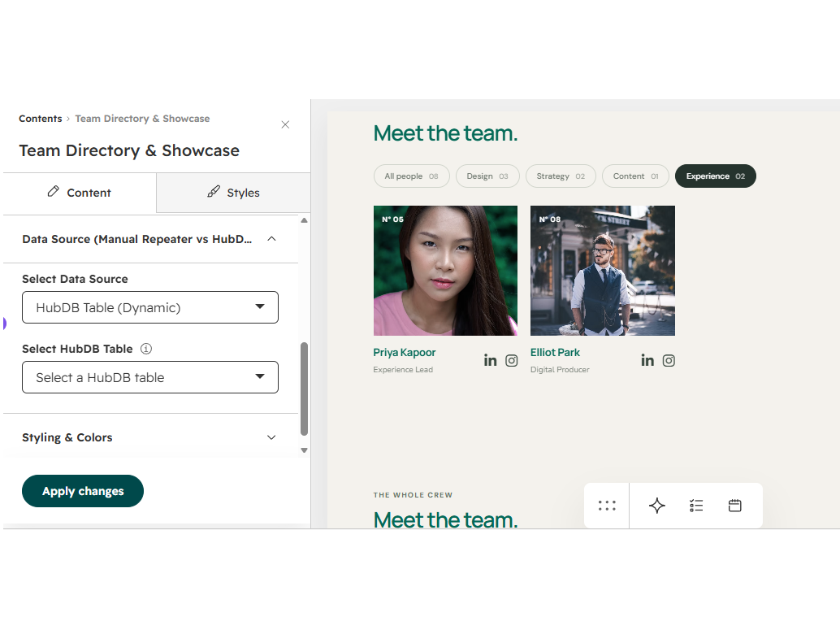840x630 pixels.
Task: Click the Elliot Park name link
Action: coord(555,352)
